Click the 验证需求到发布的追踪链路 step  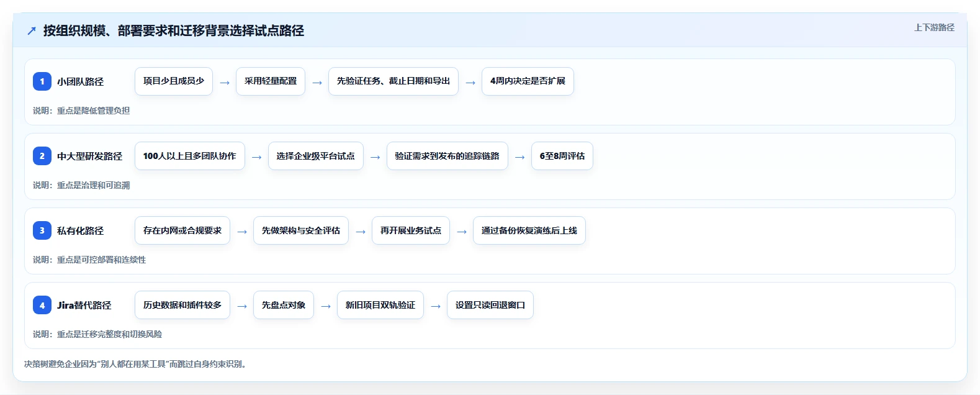coord(447,156)
